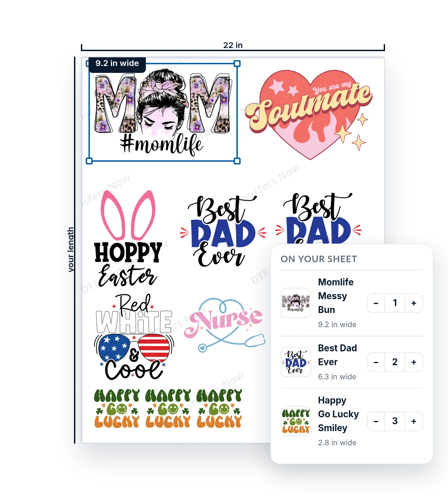Click the '22 in' sheet width label

pyautogui.click(x=233, y=45)
